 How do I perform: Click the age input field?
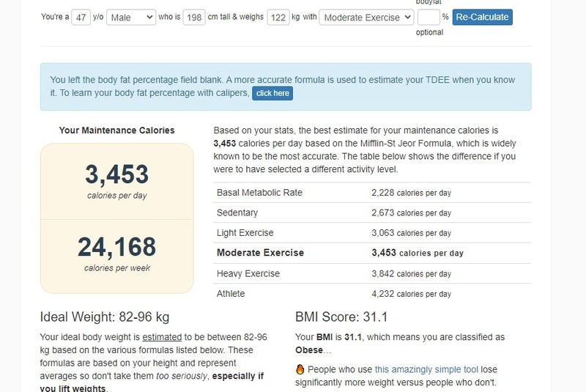point(81,17)
